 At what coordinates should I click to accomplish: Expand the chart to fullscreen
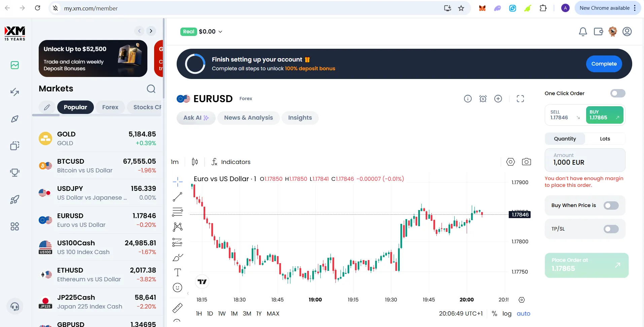520,98
